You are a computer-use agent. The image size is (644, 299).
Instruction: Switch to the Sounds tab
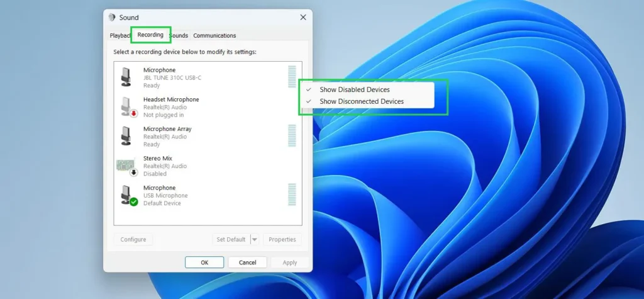coord(179,36)
